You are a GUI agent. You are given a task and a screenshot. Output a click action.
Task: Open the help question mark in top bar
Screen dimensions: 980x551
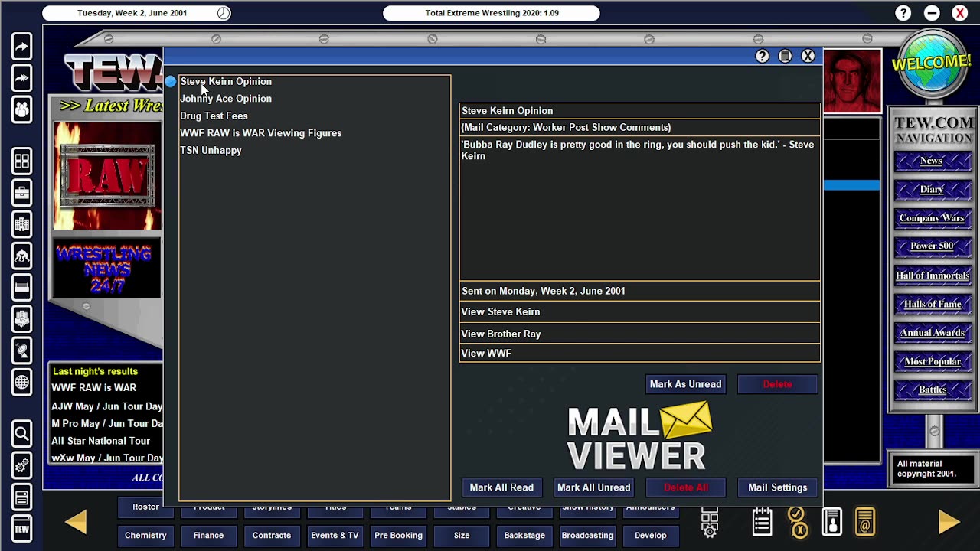903,13
